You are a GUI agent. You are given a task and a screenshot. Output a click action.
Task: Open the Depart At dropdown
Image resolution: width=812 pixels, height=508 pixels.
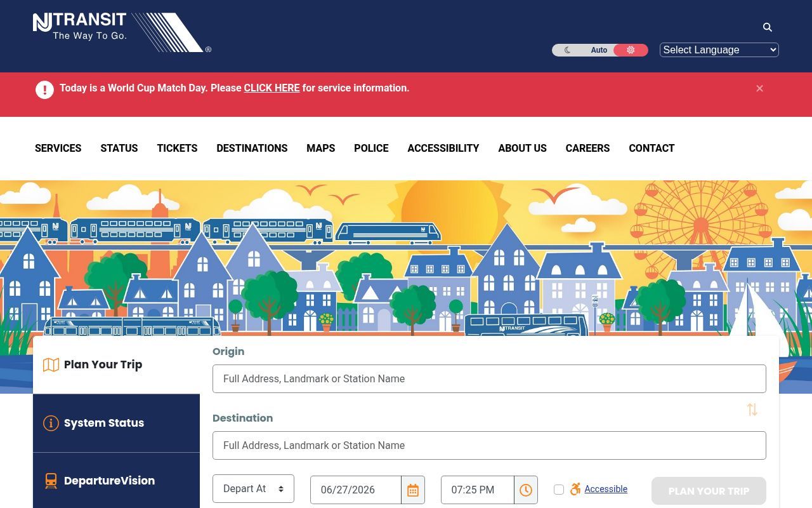coord(253,488)
